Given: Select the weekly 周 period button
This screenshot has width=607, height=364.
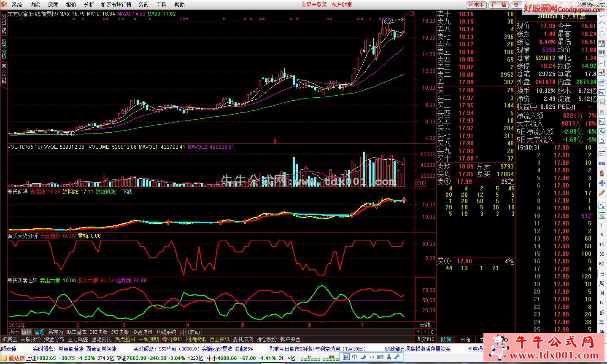Looking at the screenshot, I should (x=602, y=283).
